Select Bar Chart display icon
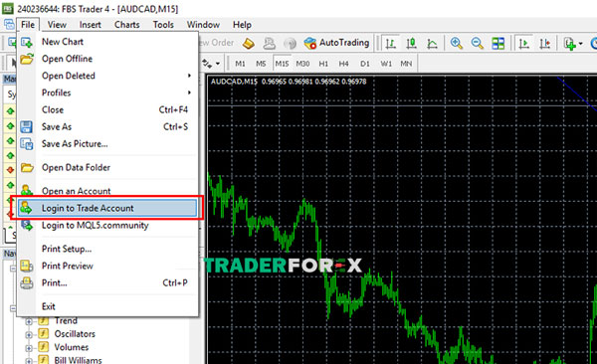This screenshot has height=364, width=597. (390, 44)
